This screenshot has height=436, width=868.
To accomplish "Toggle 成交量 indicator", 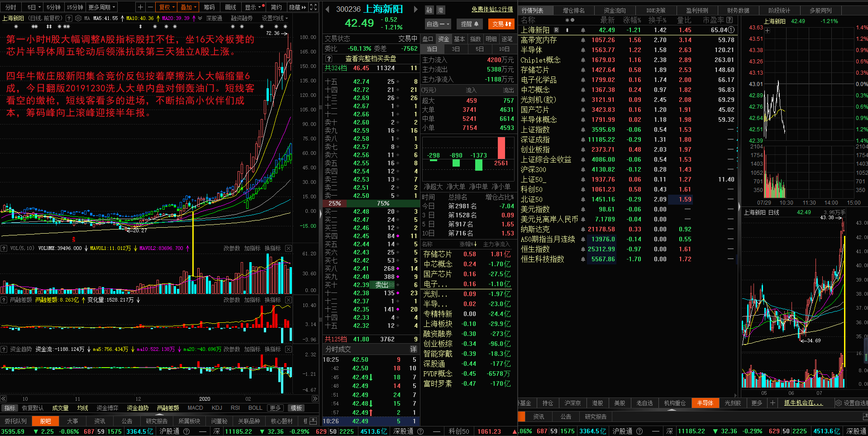I will (x=60, y=408).
